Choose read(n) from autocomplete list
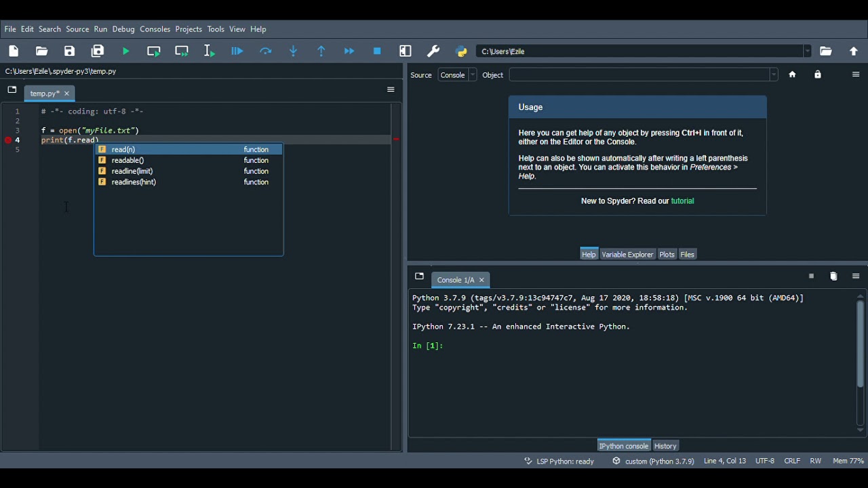This screenshot has height=488, width=868. 189,150
